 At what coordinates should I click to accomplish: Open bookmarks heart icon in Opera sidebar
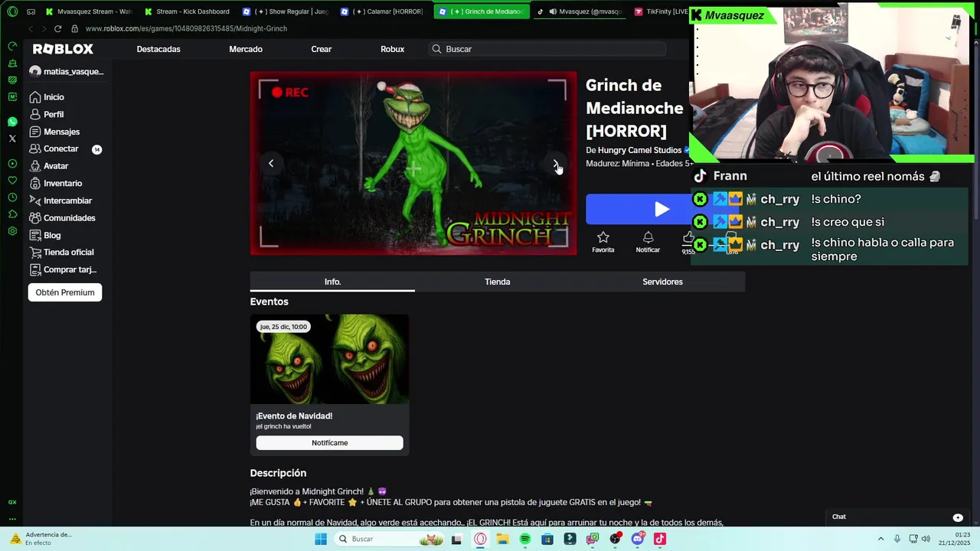(12, 181)
